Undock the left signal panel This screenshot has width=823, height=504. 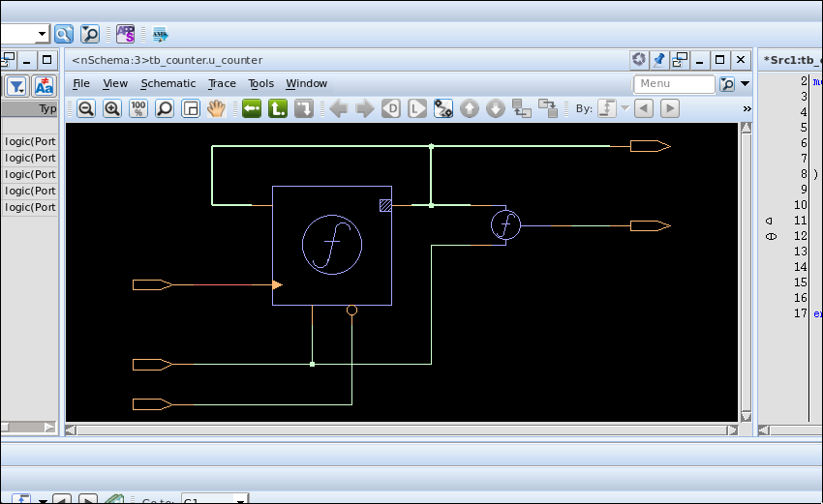[8, 60]
